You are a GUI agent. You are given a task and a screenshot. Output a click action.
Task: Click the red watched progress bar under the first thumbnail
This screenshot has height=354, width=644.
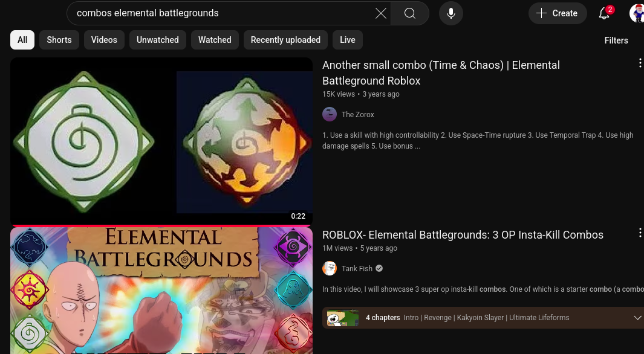tap(161, 225)
